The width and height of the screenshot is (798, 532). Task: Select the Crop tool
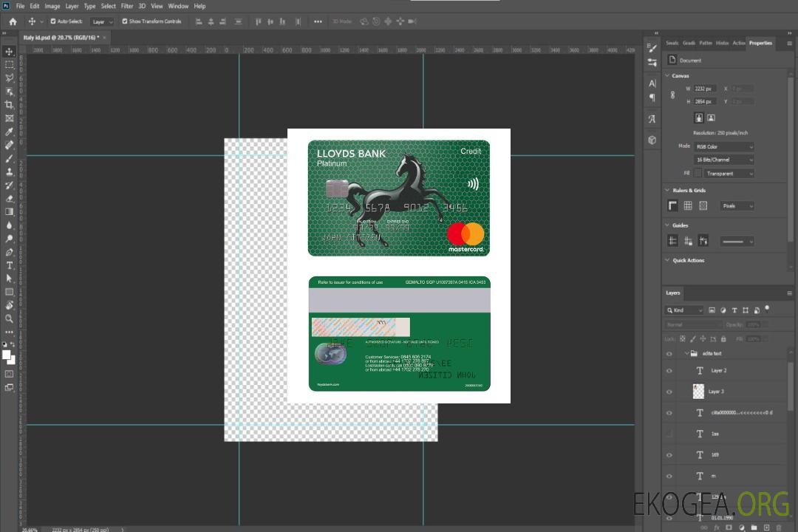click(x=9, y=104)
